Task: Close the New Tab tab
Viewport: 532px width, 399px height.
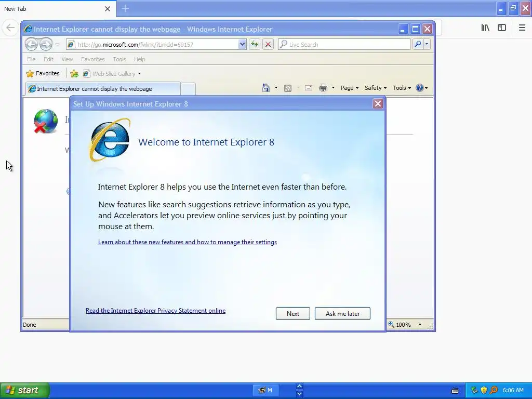Action: pos(108,9)
